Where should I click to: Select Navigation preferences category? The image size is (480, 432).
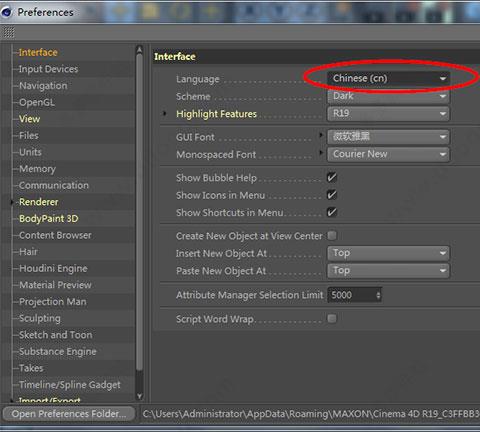pyautogui.click(x=43, y=86)
